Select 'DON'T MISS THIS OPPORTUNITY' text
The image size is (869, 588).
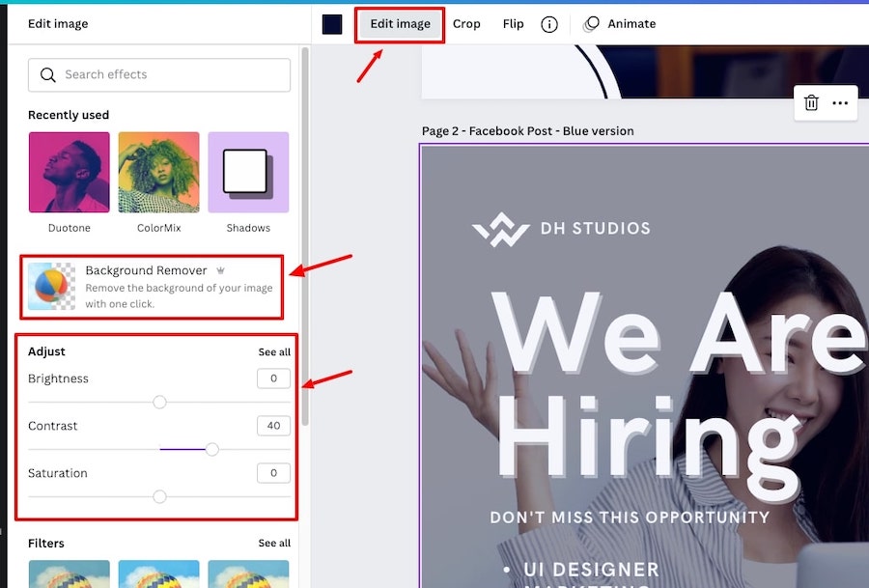(x=630, y=518)
